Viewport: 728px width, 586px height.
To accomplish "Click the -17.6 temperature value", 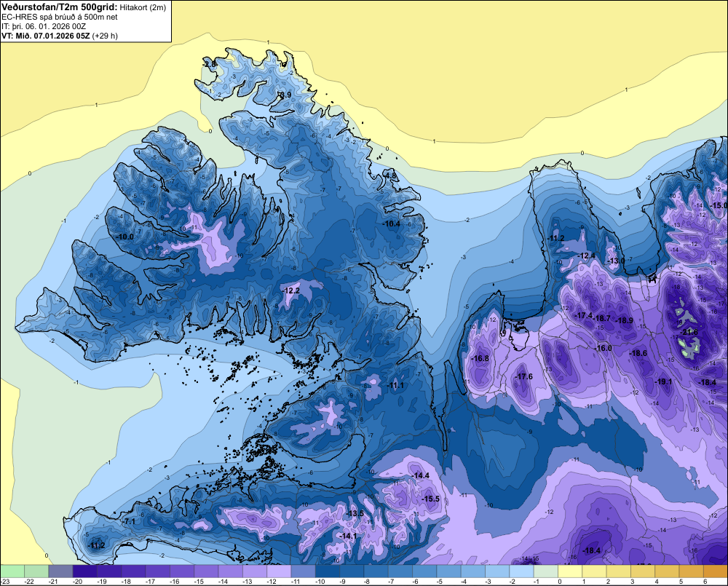I will click(524, 376).
